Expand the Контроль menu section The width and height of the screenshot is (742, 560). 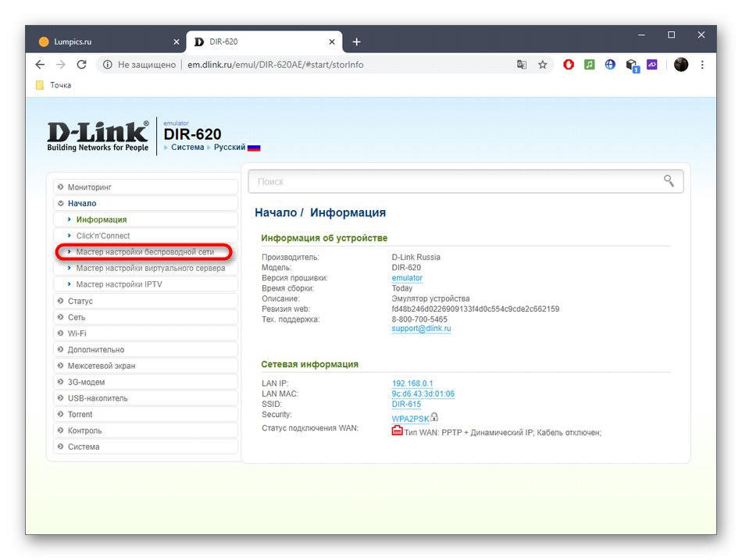click(x=145, y=430)
